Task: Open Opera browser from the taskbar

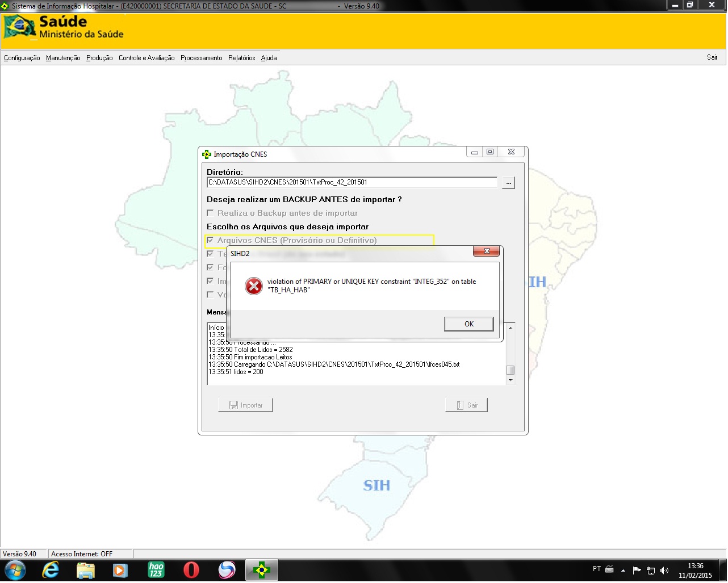Action: point(191,569)
